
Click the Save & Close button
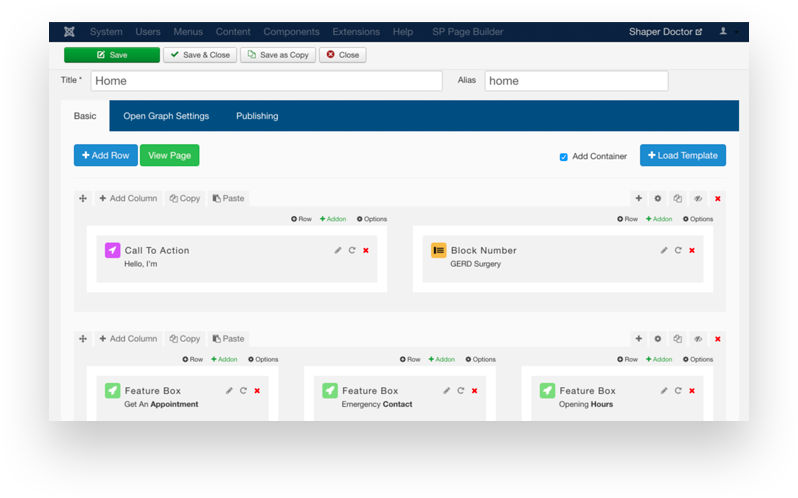tap(200, 55)
